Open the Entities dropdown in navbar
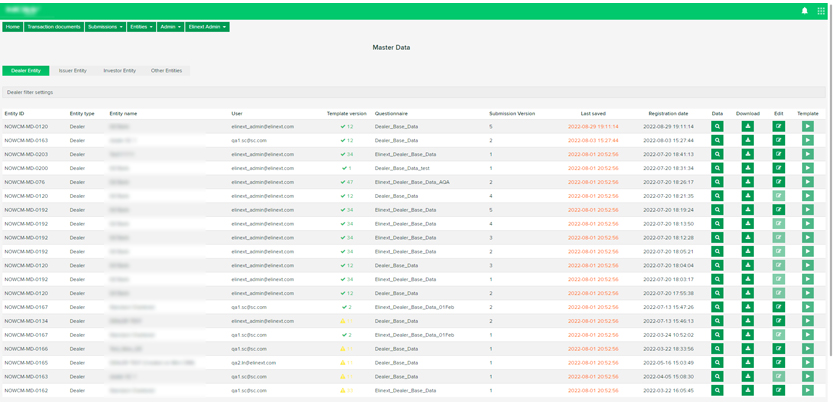This screenshot has width=834, height=405. pyautogui.click(x=141, y=27)
